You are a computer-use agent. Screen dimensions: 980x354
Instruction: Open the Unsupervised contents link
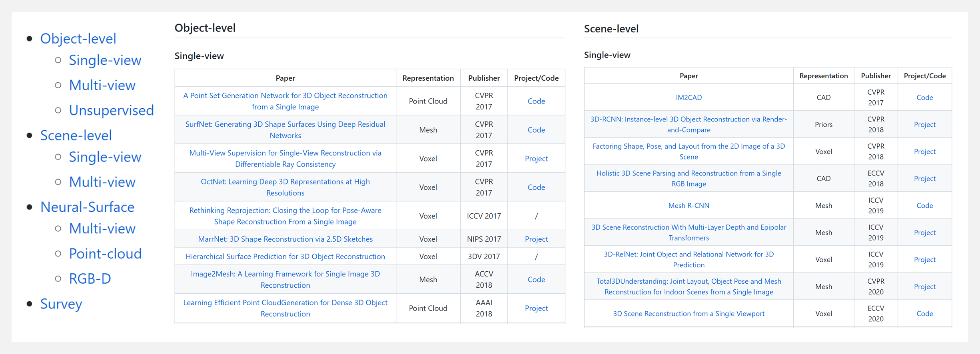coord(112,110)
